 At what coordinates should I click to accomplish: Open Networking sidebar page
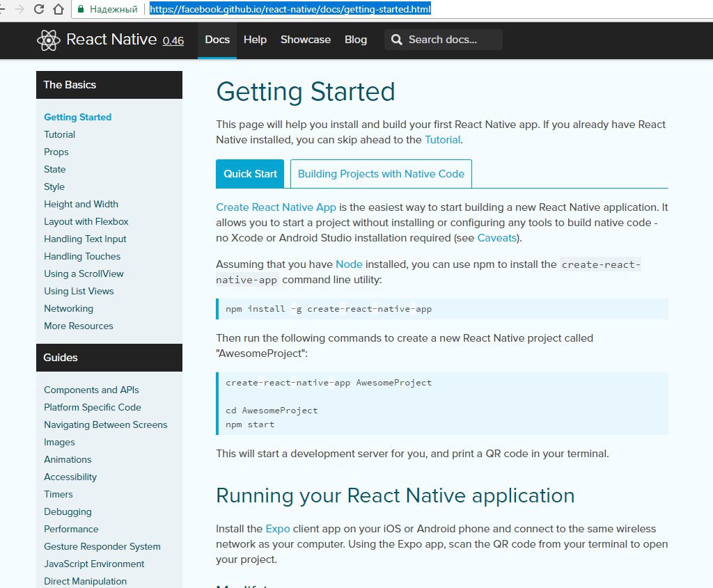tap(69, 308)
